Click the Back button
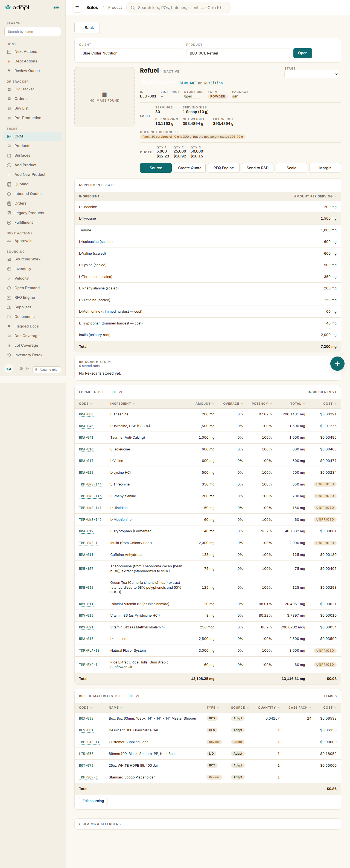 click(87, 28)
